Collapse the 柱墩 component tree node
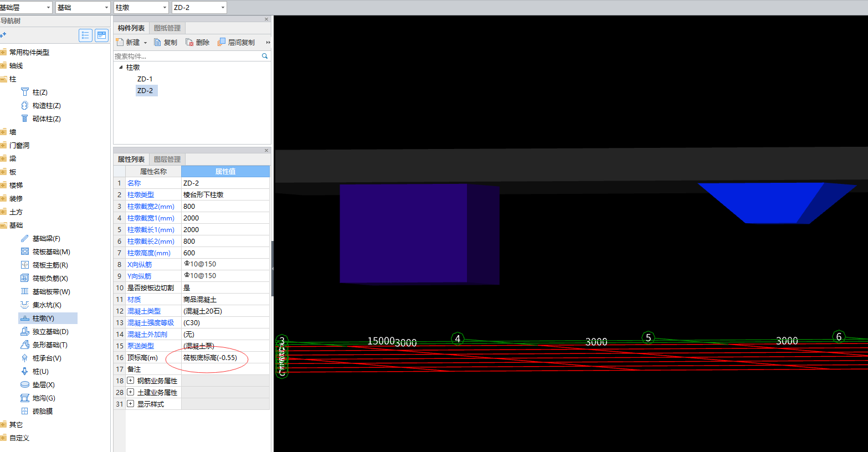Screen dimensions: 868x452 (121, 67)
